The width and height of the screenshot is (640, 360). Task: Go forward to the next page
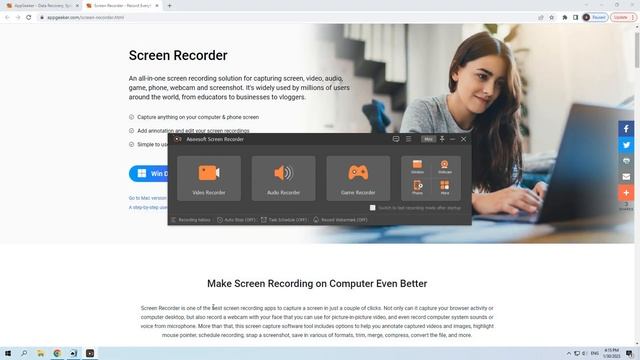click(x=18, y=18)
